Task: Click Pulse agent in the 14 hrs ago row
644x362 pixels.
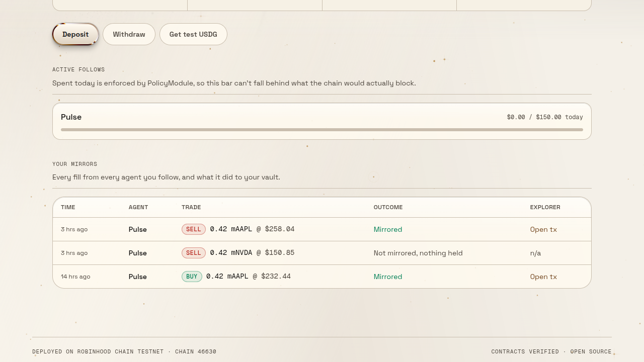Action: click(x=137, y=277)
